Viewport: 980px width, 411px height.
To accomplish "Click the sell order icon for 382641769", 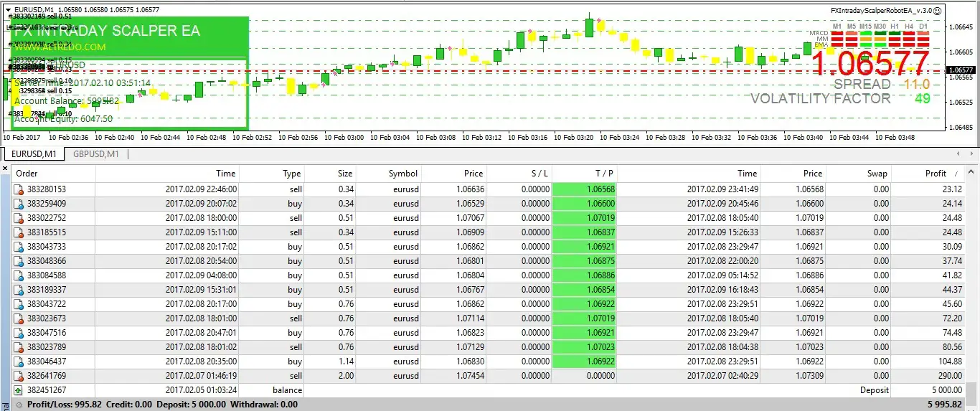I will [19, 376].
